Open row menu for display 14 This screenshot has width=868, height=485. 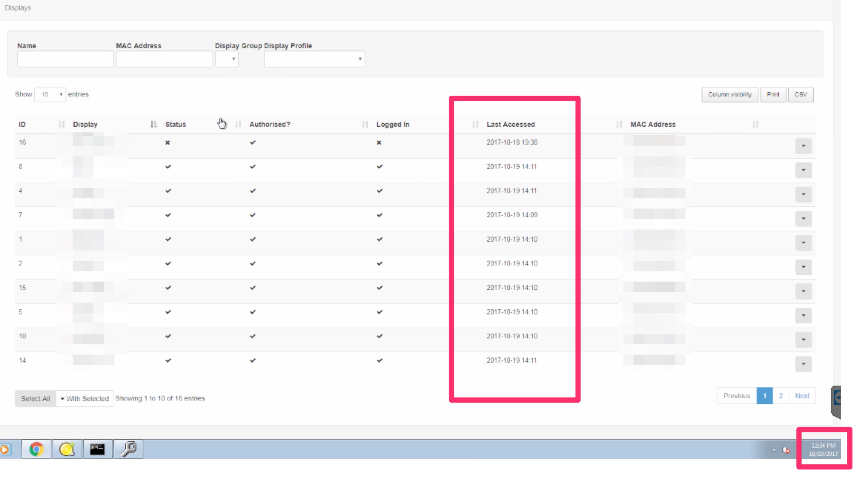(x=803, y=364)
